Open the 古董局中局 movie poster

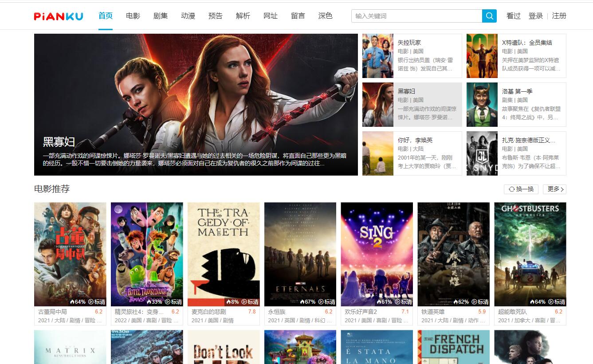point(70,254)
